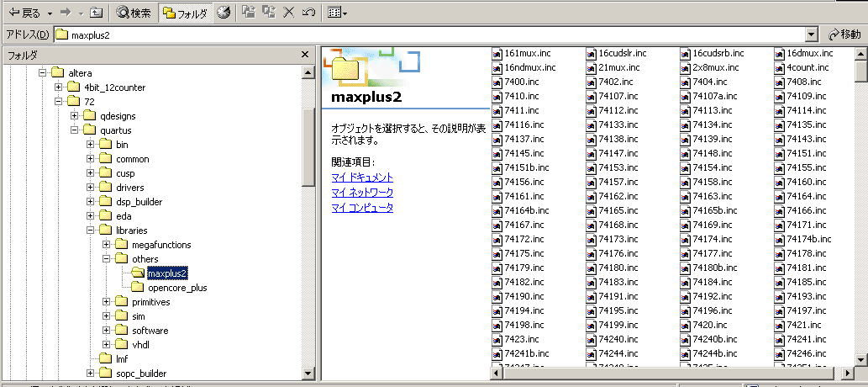
Task: Select the sopc_builder folder
Action: point(141,374)
